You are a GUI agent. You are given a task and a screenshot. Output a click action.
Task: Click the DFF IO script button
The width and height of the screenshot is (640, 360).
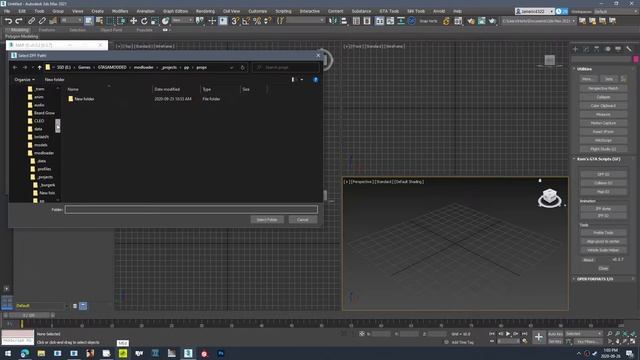603,174
